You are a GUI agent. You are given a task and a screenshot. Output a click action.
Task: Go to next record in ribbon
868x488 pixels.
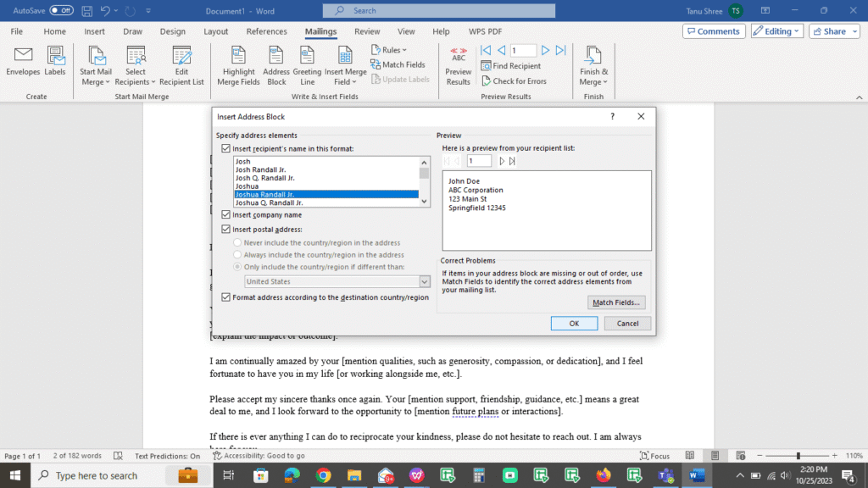[545, 50]
